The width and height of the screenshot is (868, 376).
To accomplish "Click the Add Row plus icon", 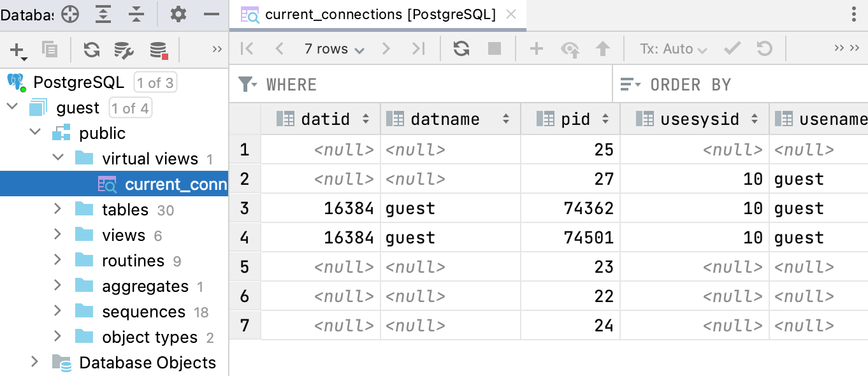I will coord(537,49).
